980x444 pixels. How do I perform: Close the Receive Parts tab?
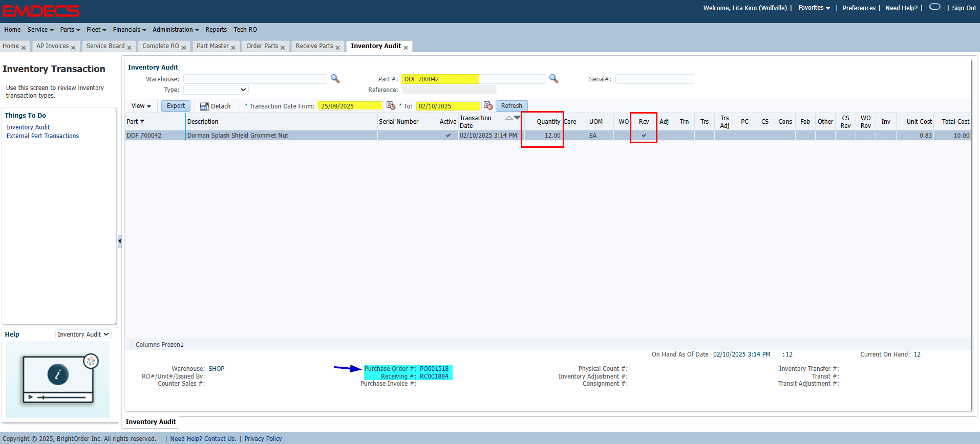(338, 48)
